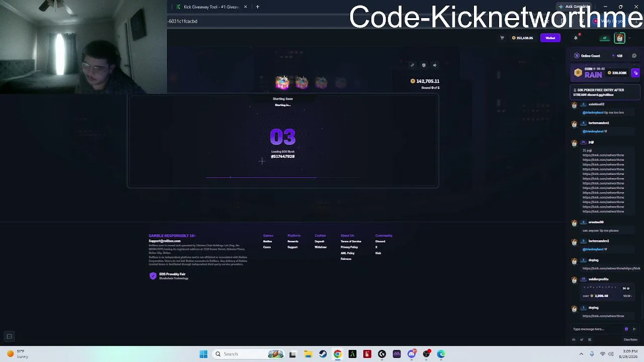Open Fairness footer link
This screenshot has height=362, width=644.
click(346, 259)
